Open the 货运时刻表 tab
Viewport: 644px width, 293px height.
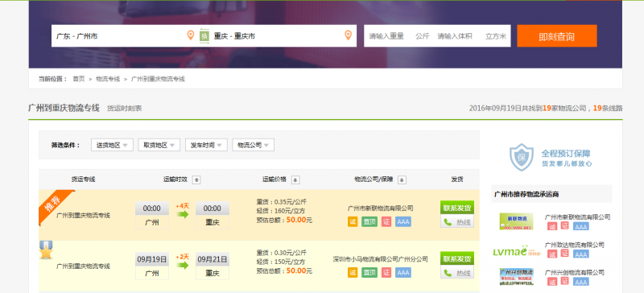point(125,109)
